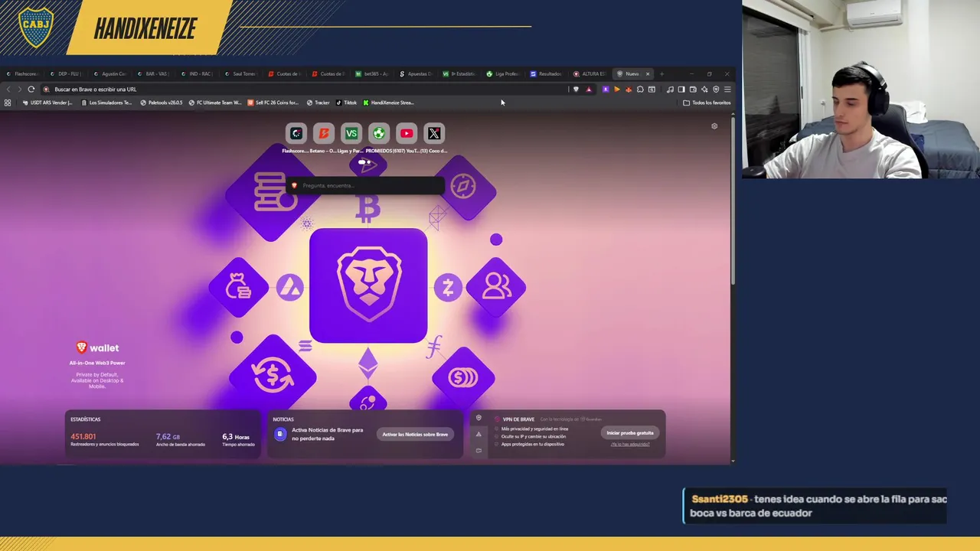Select the Rewards triangle widget icon

[479, 434]
